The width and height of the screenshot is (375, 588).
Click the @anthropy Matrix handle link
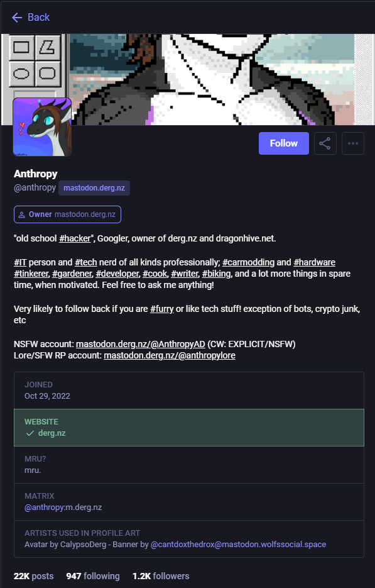click(44, 508)
